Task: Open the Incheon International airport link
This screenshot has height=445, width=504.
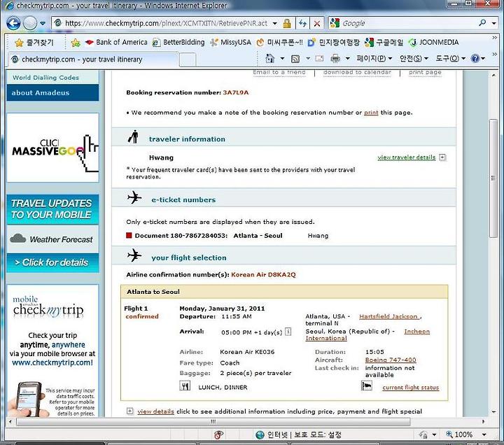Action: click(417, 332)
